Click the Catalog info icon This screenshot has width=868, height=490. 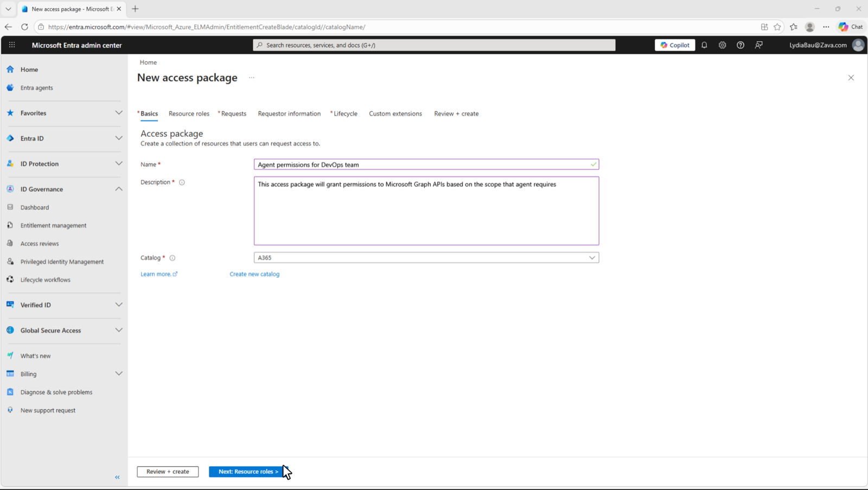pyautogui.click(x=173, y=258)
